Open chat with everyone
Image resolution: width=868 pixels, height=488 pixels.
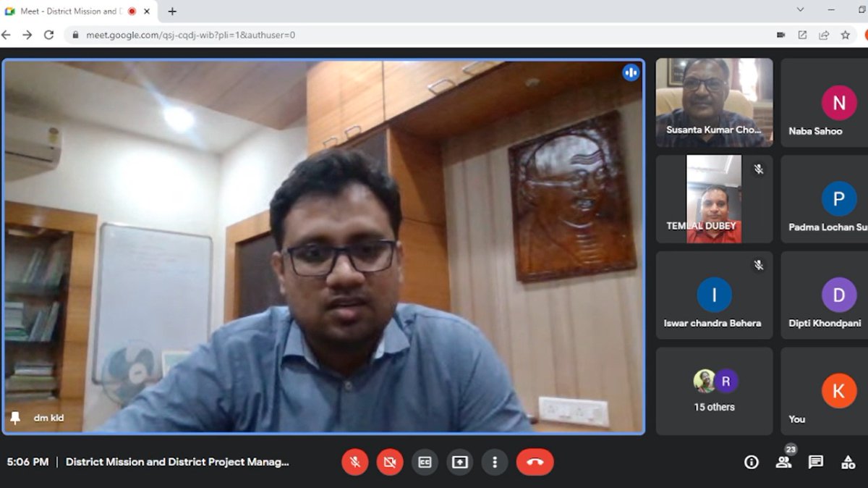[816, 462]
